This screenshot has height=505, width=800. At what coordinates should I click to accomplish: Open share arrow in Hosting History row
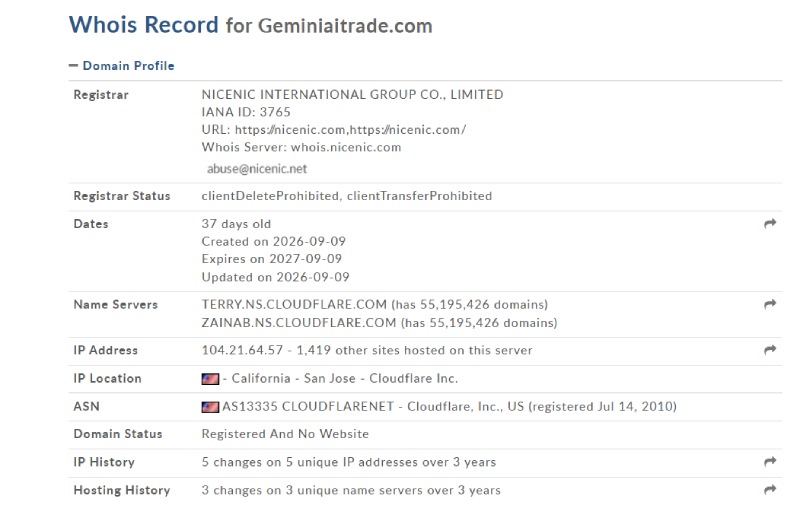point(770,489)
